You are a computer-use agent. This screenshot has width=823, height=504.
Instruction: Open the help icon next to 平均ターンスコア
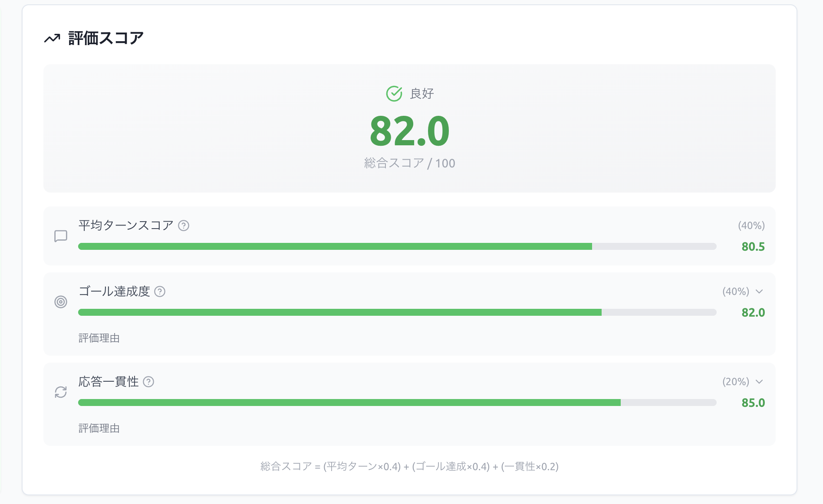[x=184, y=225]
